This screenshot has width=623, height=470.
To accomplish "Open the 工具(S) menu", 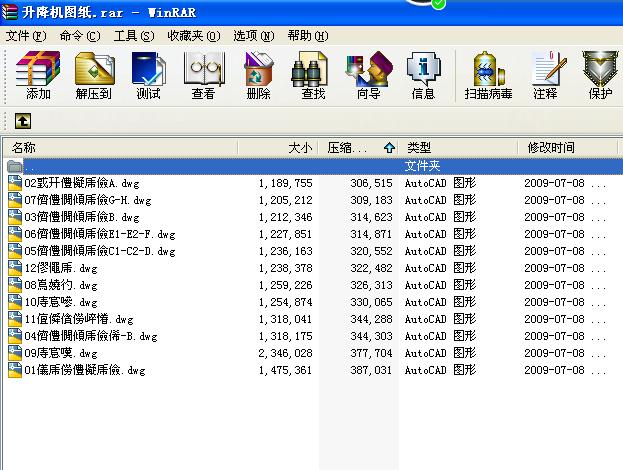I will point(134,36).
